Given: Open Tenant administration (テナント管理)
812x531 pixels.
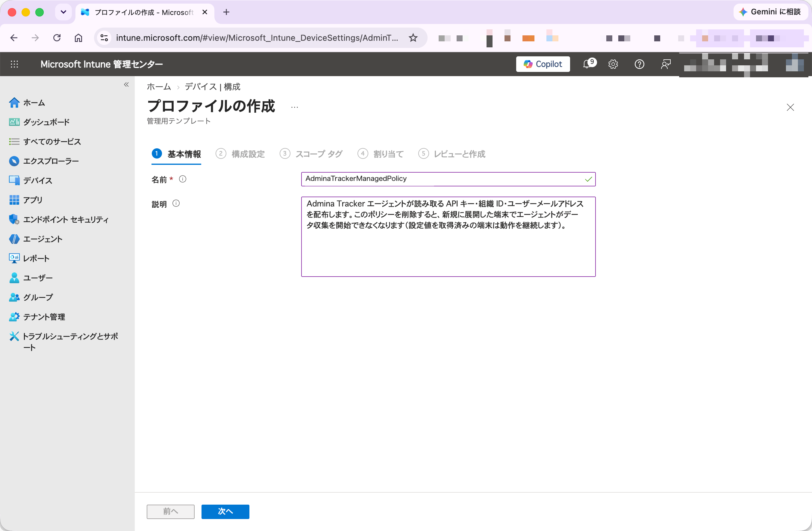Looking at the screenshot, I should coord(37,316).
